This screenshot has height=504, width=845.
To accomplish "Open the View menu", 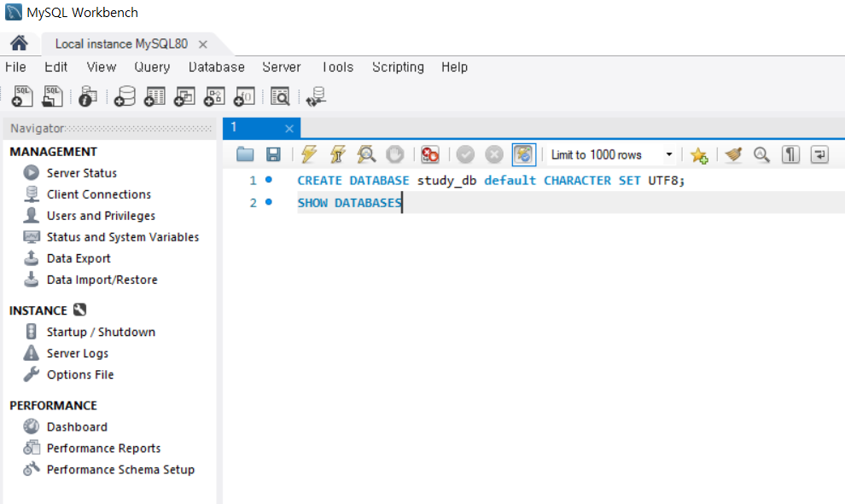I will coord(102,67).
